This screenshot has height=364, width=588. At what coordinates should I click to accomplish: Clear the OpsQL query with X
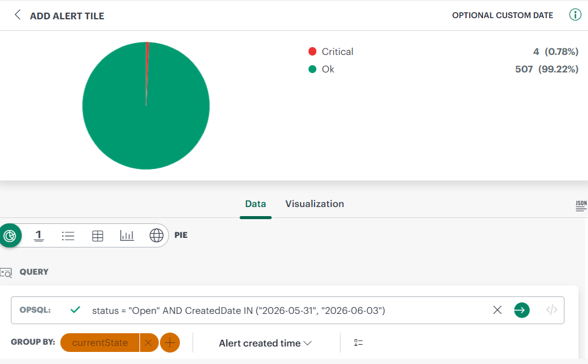point(497,310)
